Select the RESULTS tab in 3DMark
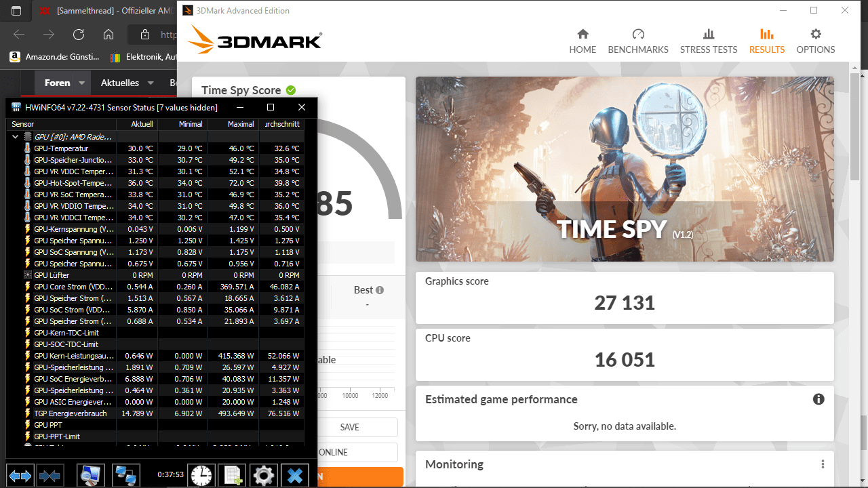Screen dimensions: 868x488 pyautogui.click(x=767, y=41)
